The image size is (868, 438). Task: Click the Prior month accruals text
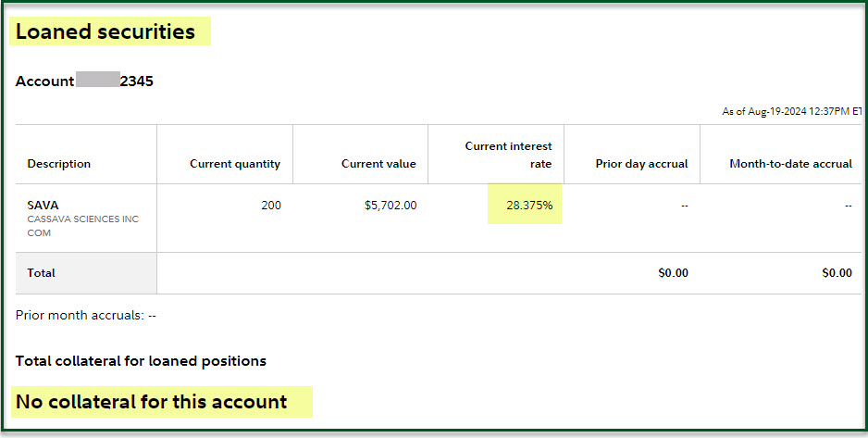pyautogui.click(x=86, y=316)
